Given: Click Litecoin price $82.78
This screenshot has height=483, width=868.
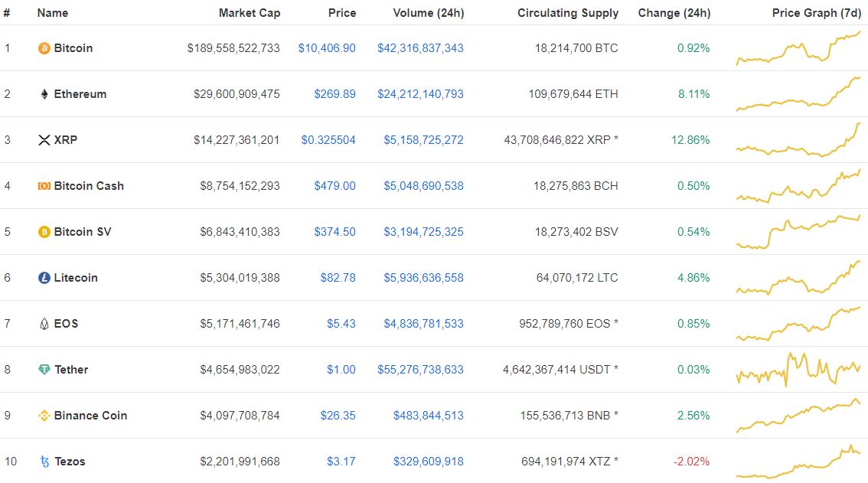Looking at the screenshot, I should (338, 278).
